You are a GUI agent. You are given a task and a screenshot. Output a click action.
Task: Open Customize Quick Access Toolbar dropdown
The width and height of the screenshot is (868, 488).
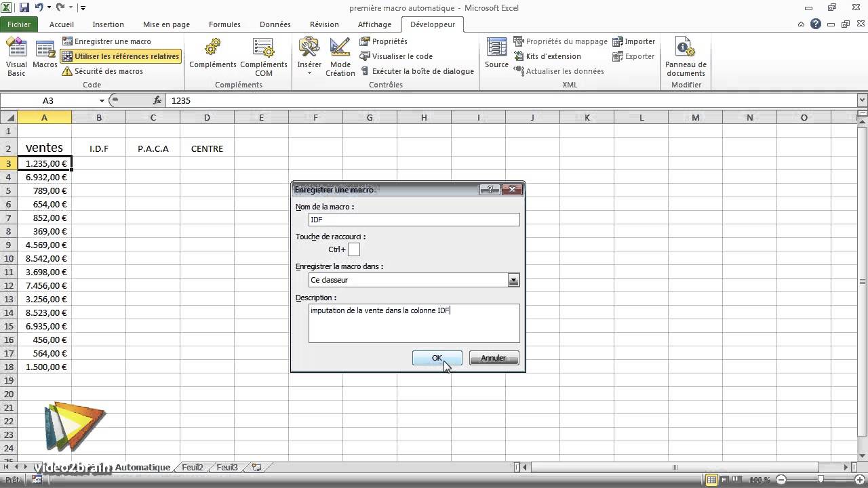tap(83, 8)
